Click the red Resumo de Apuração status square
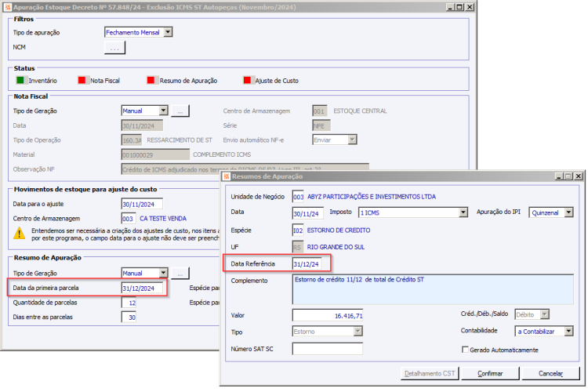The width and height of the screenshot is (588, 392). [x=151, y=80]
